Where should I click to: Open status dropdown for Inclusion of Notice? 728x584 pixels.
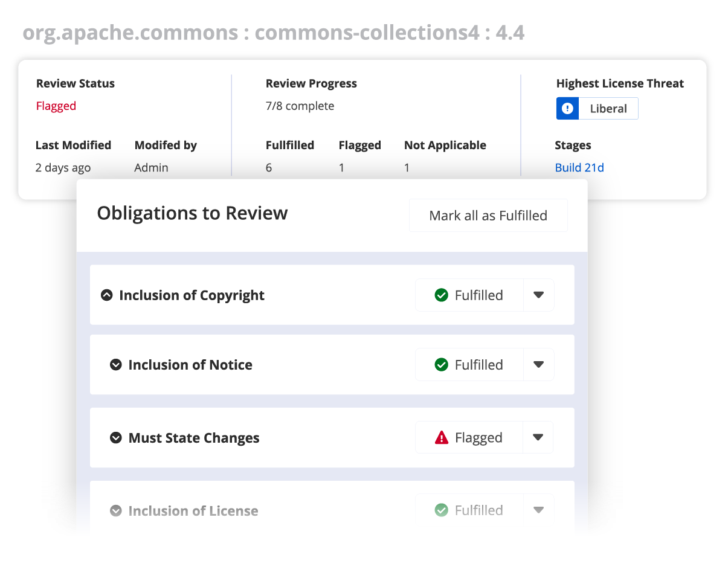[539, 365]
